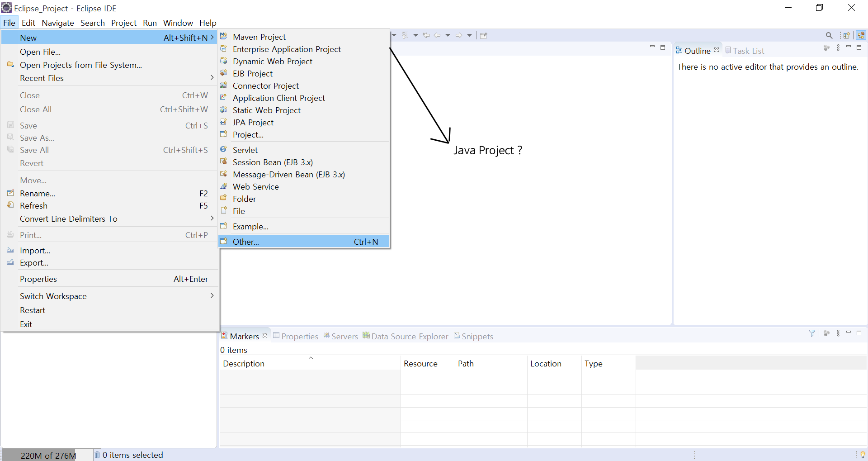Maximize the editor area pane

pos(663,47)
